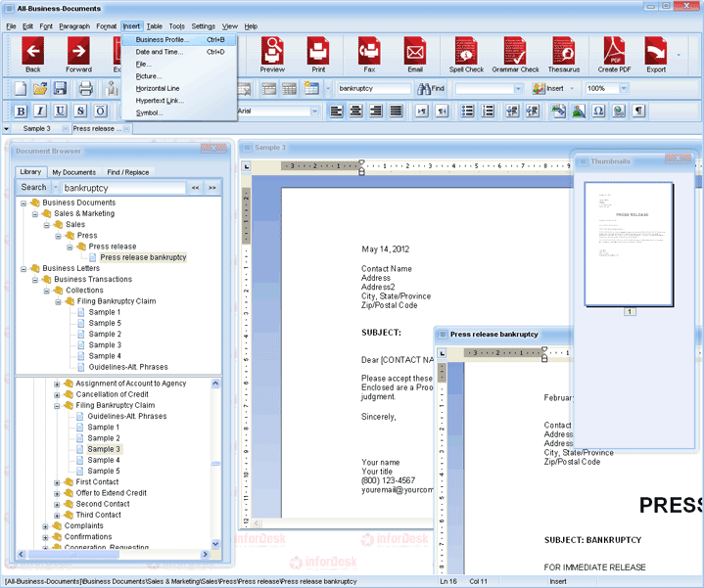This screenshot has width=704, height=588.
Task: Toggle right-to-left text direction
Action: (442, 111)
